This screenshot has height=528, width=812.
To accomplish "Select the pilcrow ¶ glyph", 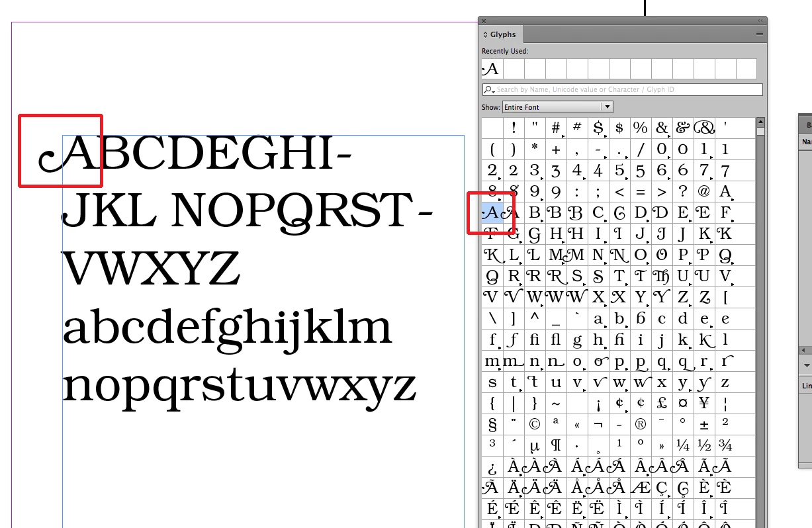I will (x=555, y=446).
